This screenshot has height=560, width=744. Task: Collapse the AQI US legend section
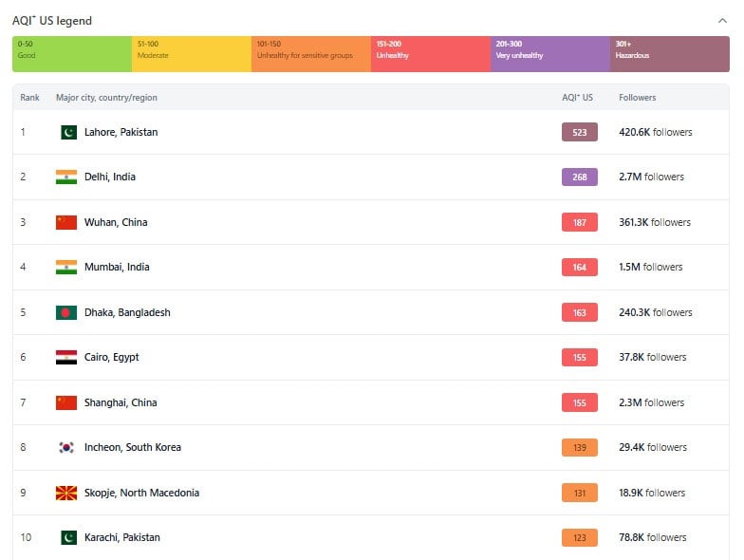[722, 20]
